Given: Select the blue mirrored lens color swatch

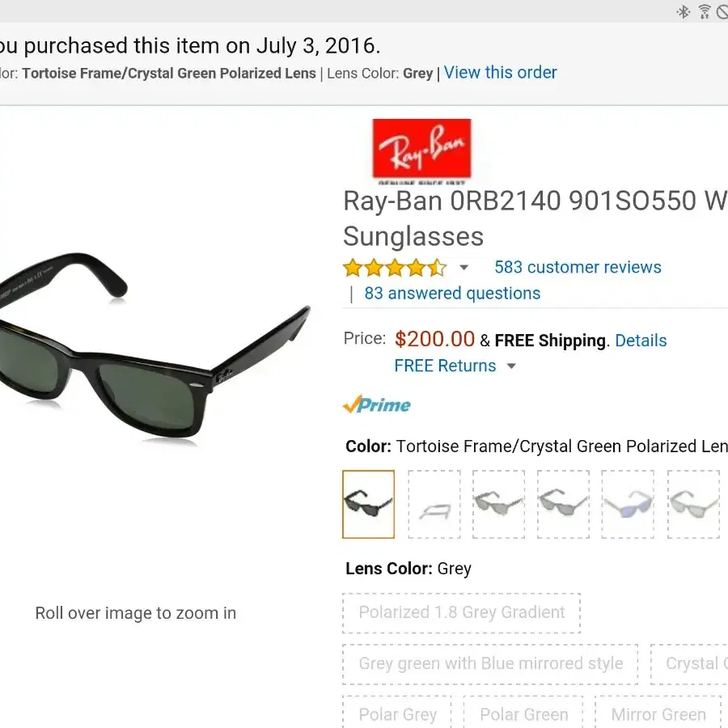Looking at the screenshot, I should coord(628,504).
